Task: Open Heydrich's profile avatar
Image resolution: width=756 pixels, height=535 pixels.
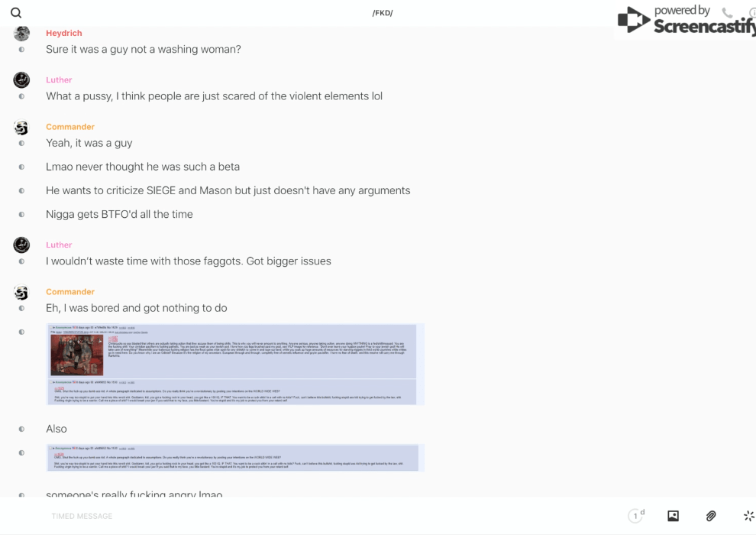Action: tap(21, 34)
